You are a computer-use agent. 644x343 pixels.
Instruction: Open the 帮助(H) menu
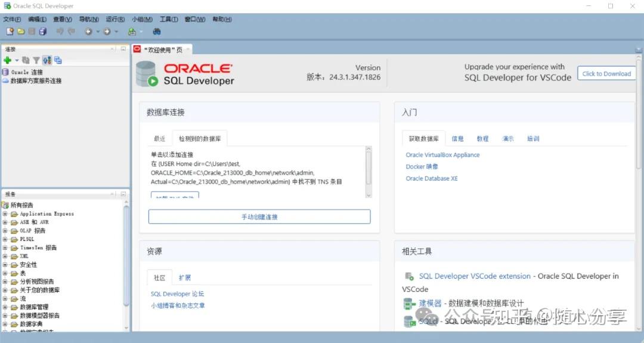222,19
